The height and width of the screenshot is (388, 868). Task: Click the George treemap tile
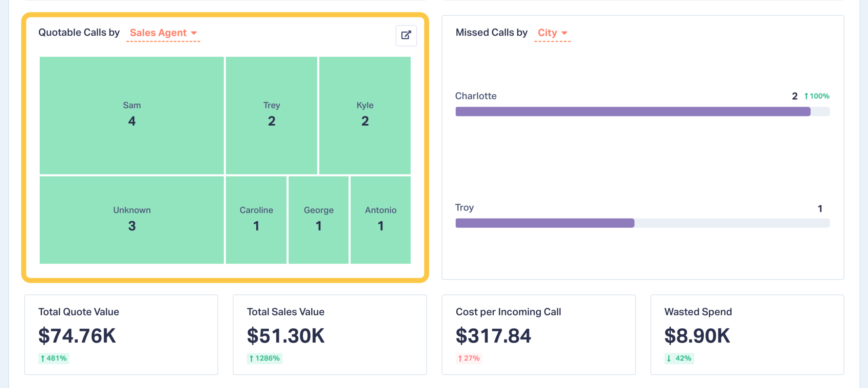coord(318,219)
